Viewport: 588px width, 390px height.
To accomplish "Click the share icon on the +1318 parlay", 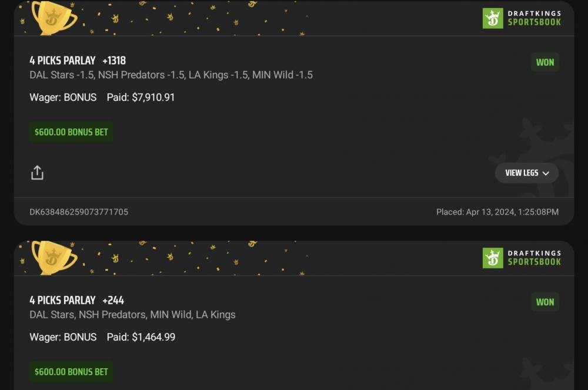I will pos(37,173).
